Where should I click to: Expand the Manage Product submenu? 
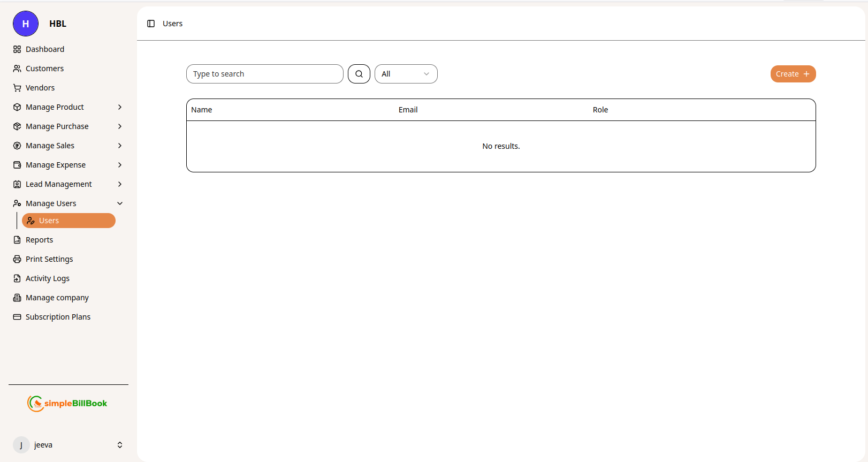120,107
